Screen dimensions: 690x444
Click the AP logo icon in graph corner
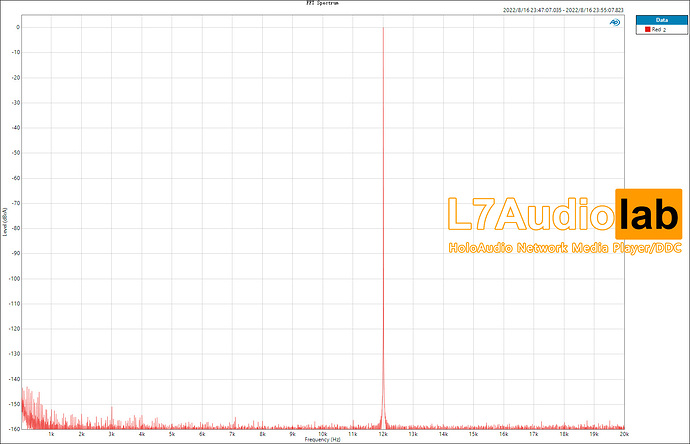pyautogui.click(x=615, y=22)
